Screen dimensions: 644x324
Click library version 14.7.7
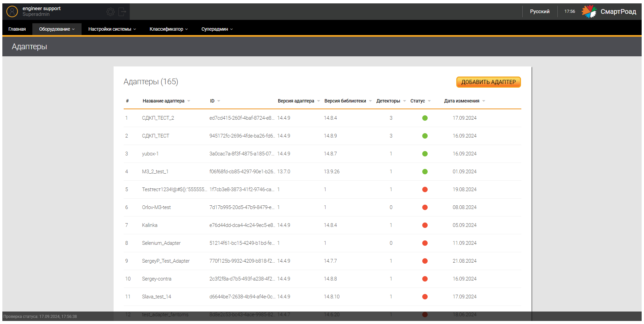tap(330, 261)
